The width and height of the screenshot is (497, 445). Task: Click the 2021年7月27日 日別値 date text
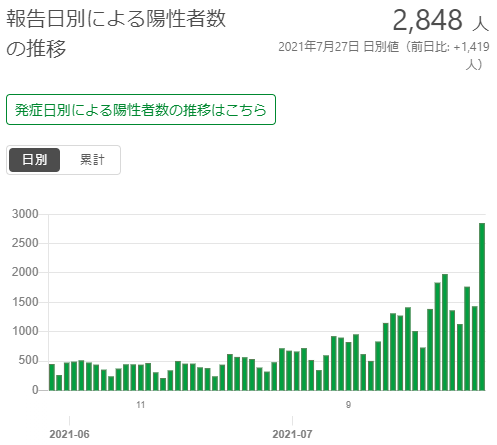339,47
